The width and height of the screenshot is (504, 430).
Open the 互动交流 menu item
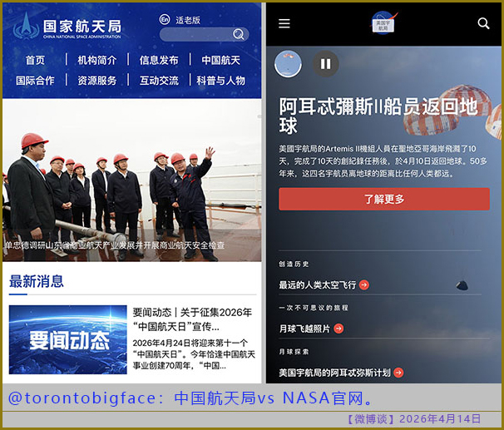pyautogui.click(x=159, y=81)
